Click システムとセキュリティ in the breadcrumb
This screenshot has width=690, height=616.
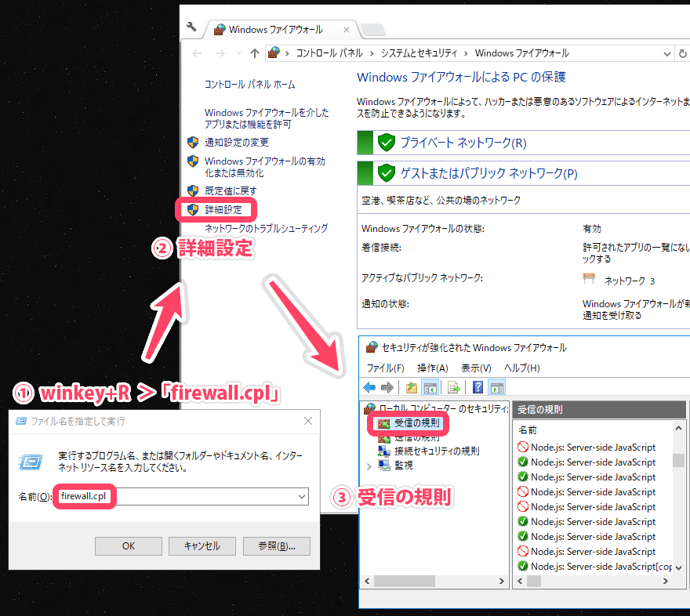tap(419, 53)
